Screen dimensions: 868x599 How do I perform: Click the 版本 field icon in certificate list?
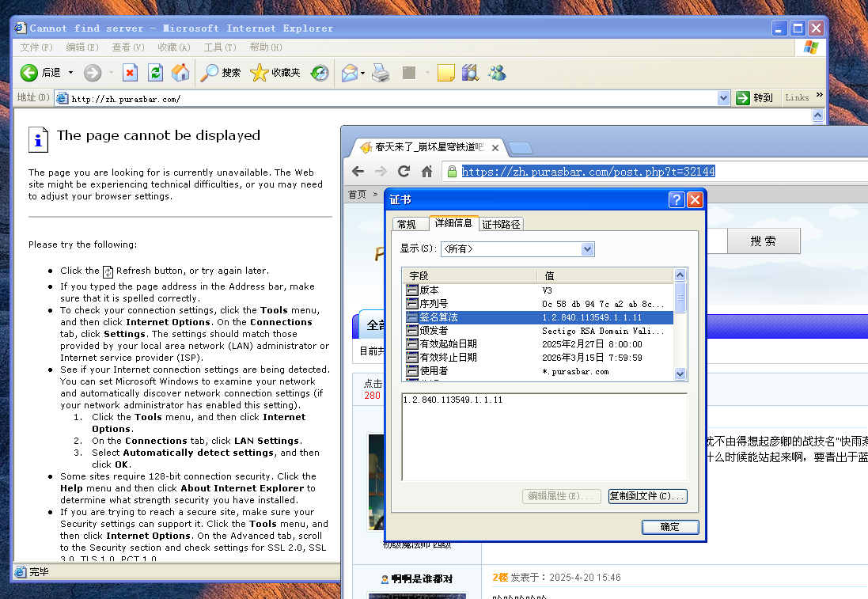pyautogui.click(x=412, y=290)
